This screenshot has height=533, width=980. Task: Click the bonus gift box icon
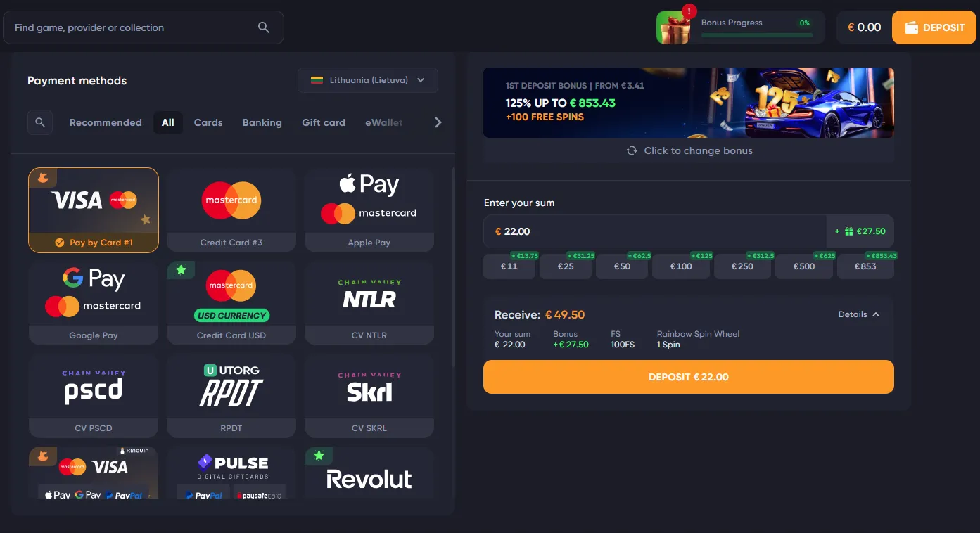(674, 27)
